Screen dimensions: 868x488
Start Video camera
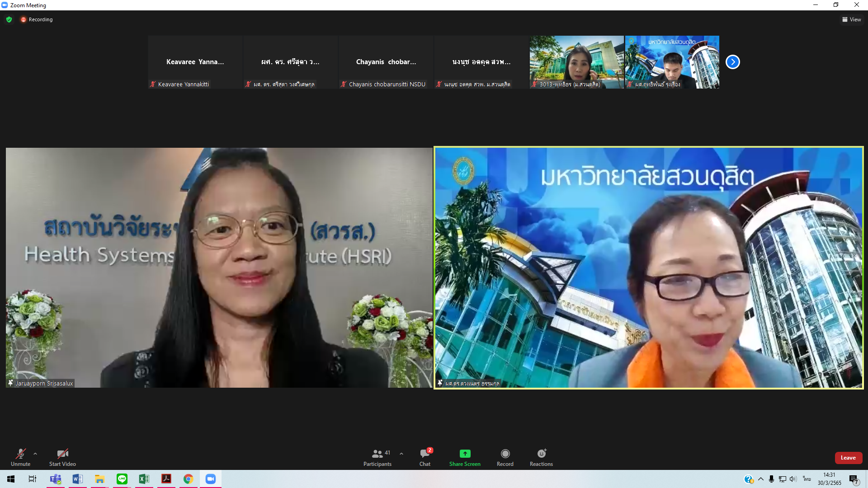pyautogui.click(x=62, y=456)
